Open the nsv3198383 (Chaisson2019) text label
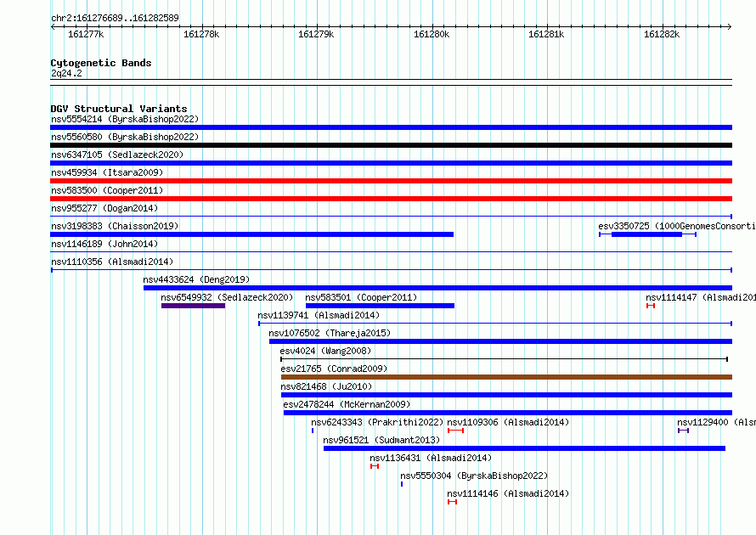Screen dimensions: 756x535 tap(115, 226)
